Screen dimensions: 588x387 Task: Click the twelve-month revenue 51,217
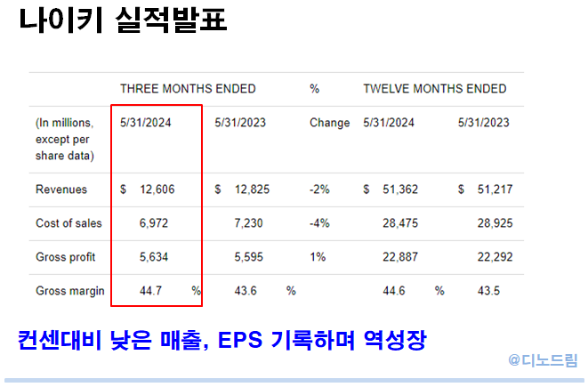coord(495,189)
